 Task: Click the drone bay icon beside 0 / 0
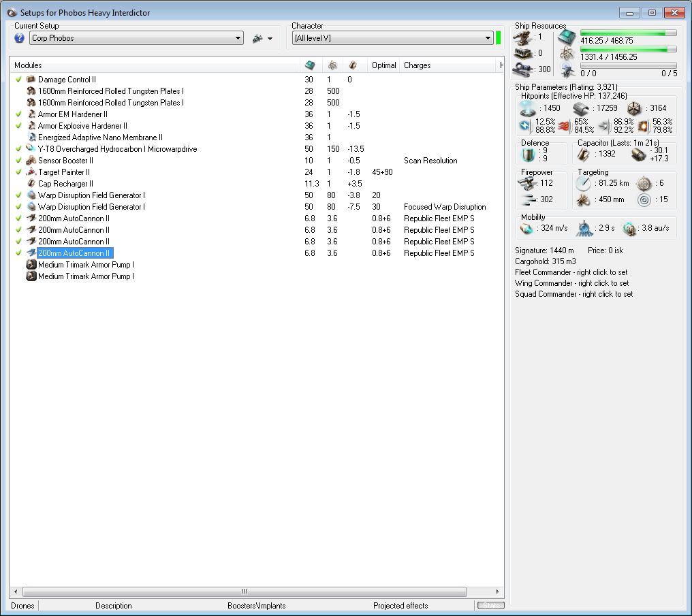(567, 70)
